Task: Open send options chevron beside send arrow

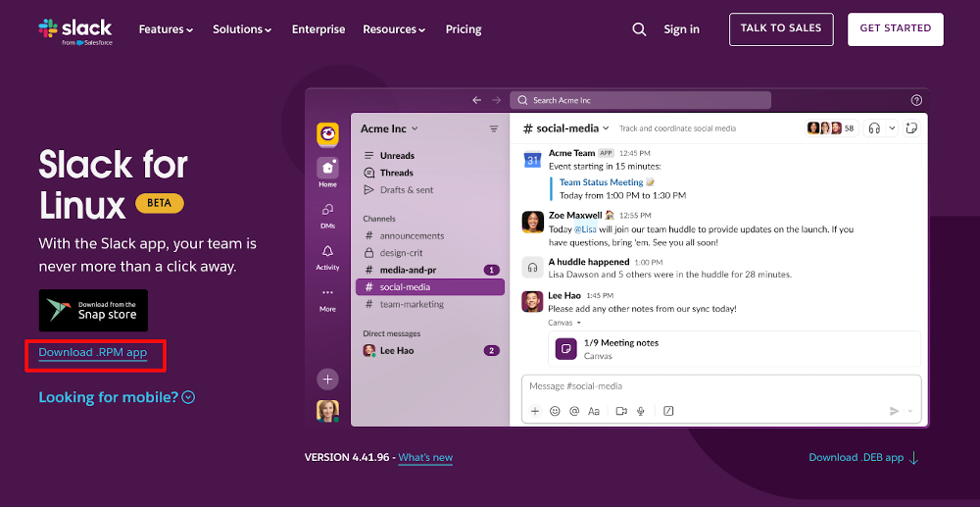Action: (910, 411)
